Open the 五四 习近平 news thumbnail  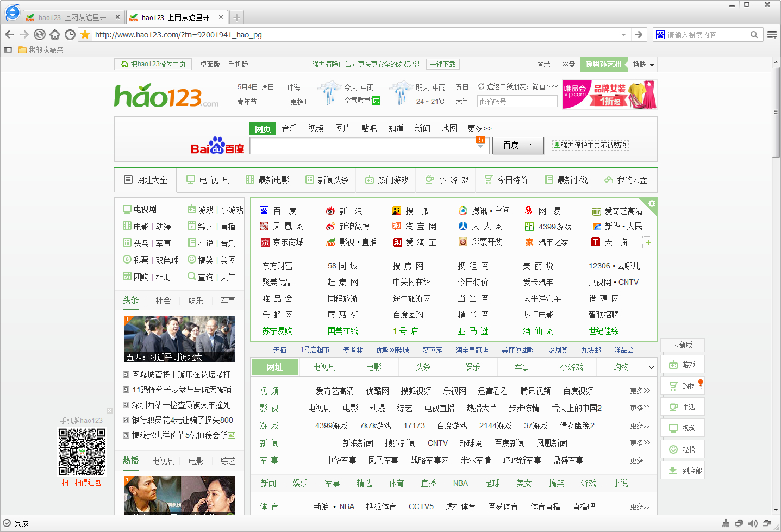pos(179,339)
